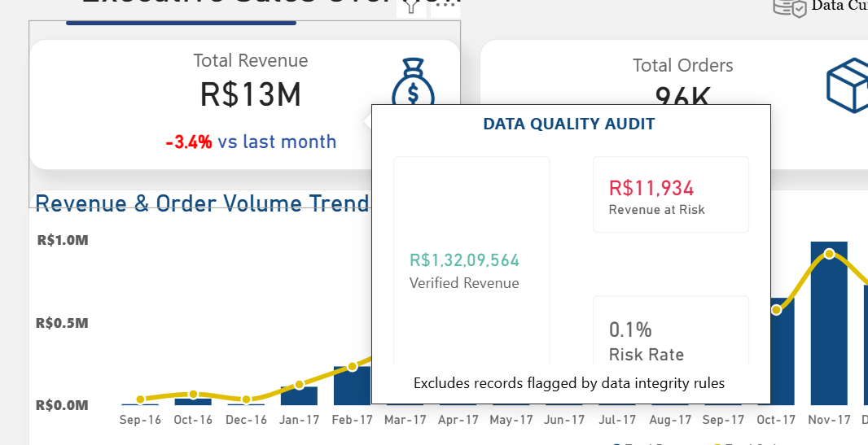Screen dimensions: 868x445
Task: Click the Dec-16 line data point
Action: coord(246,399)
